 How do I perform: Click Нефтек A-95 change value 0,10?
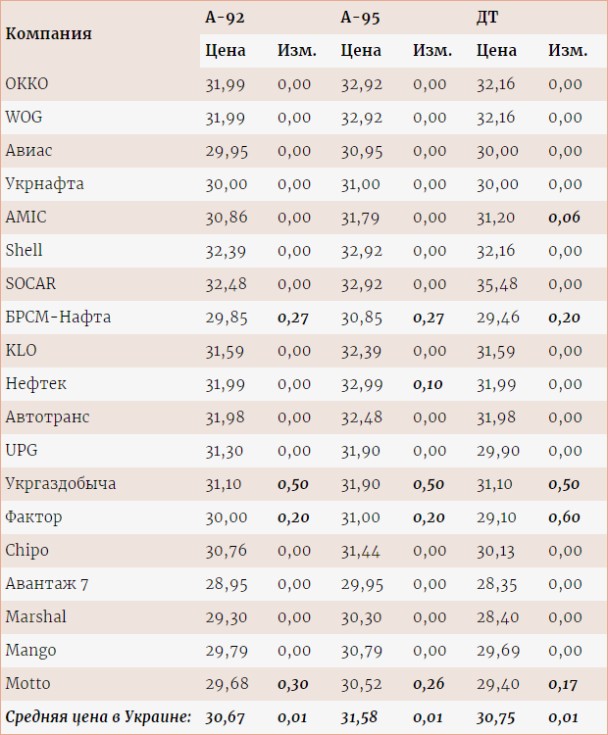[x=428, y=384]
